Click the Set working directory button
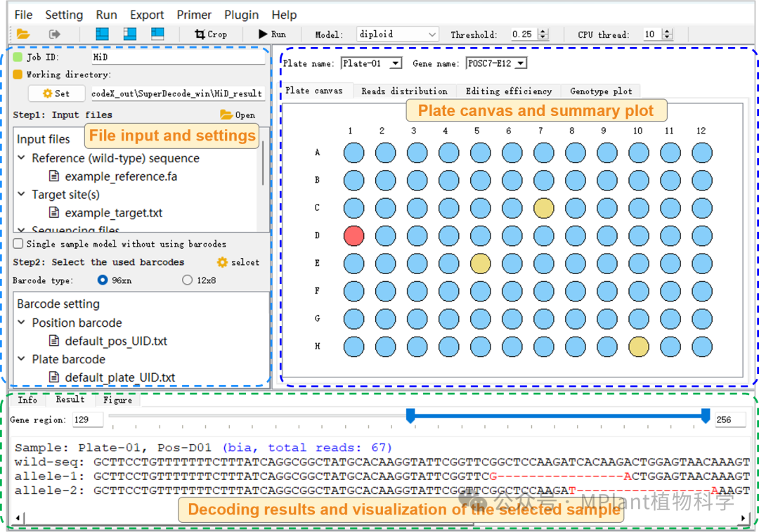 coord(56,93)
